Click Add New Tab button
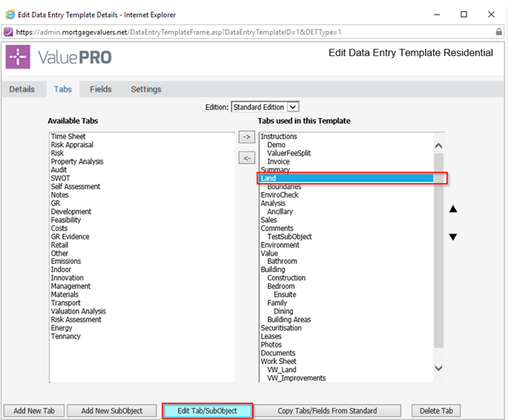 pyautogui.click(x=34, y=410)
